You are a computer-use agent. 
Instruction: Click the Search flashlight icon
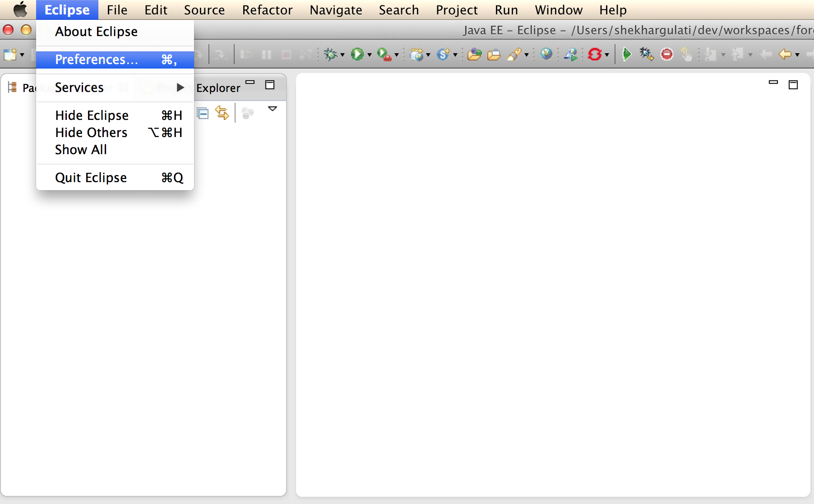pos(514,55)
